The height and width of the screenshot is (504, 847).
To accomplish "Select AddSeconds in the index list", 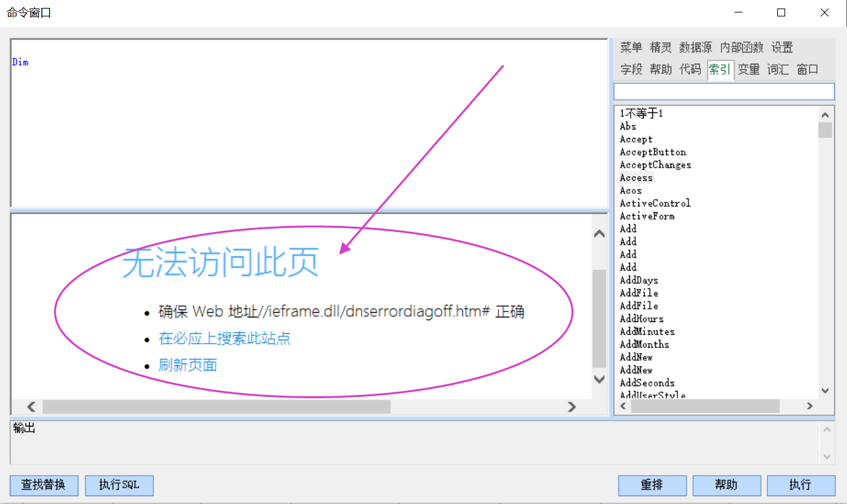I will click(x=647, y=383).
